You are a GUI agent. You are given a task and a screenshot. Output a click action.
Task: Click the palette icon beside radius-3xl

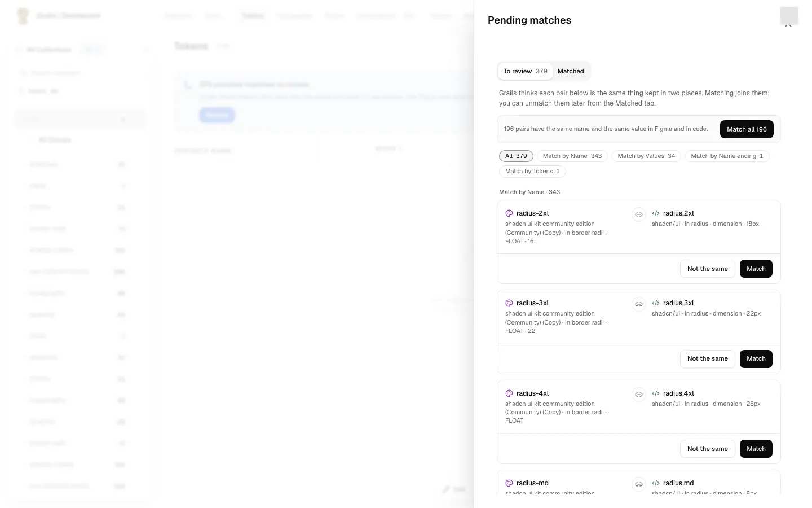509,303
